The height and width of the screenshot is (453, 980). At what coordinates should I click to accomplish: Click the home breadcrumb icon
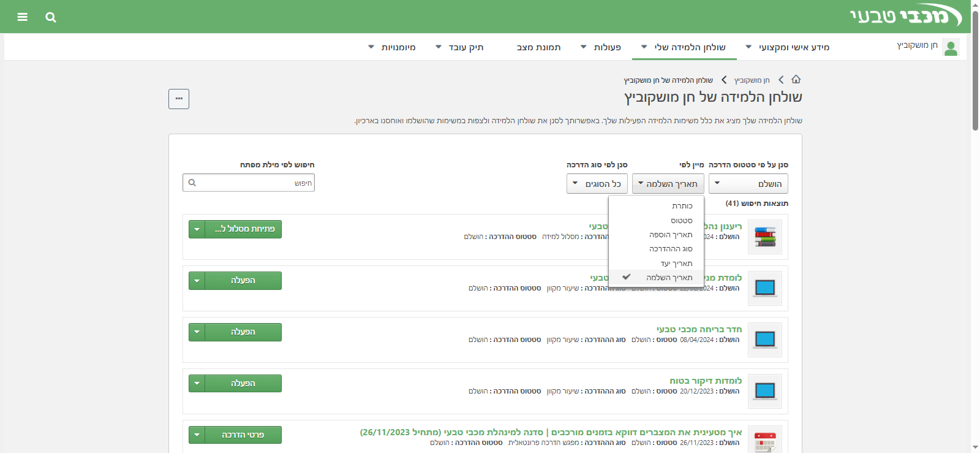click(x=796, y=80)
